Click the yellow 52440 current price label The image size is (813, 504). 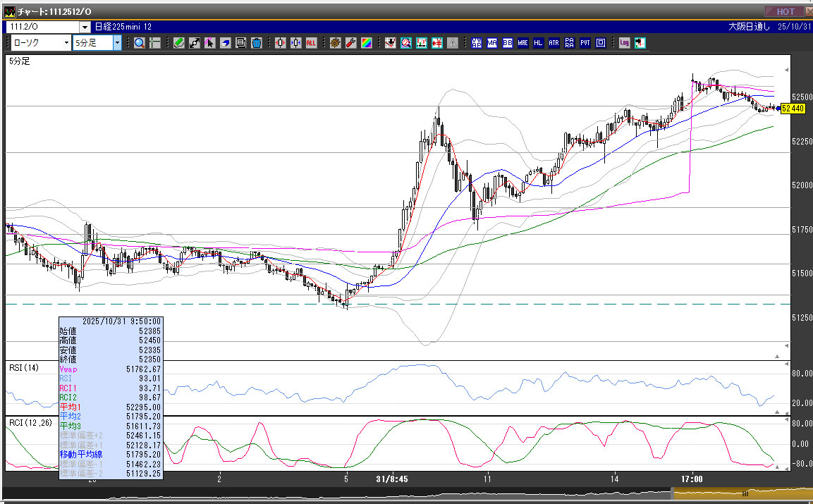click(x=793, y=108)
